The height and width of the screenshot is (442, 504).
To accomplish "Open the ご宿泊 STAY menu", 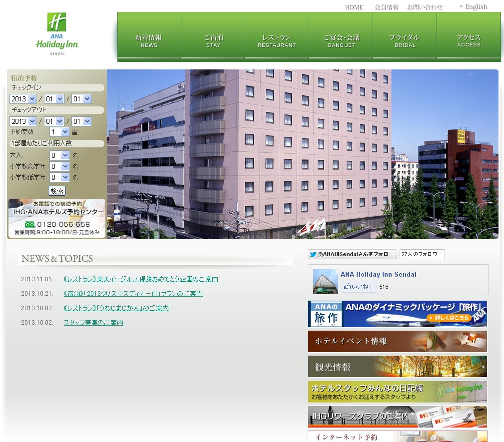I will [x=213, y=36].
